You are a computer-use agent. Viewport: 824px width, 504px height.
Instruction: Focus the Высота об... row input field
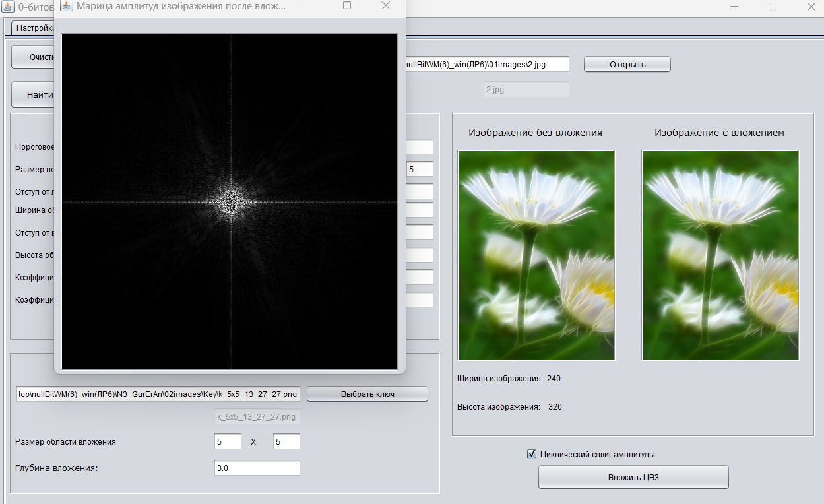click(x=420, y=255)
